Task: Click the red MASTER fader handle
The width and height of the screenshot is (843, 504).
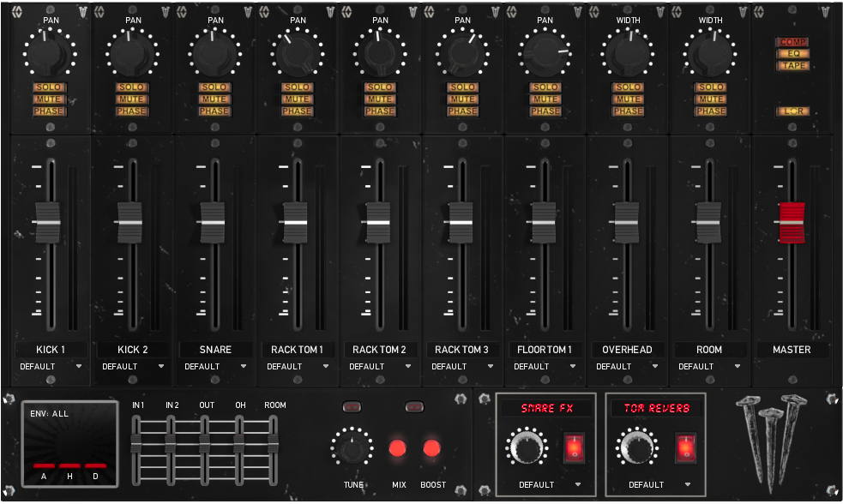Action: [x=792, y=222]
